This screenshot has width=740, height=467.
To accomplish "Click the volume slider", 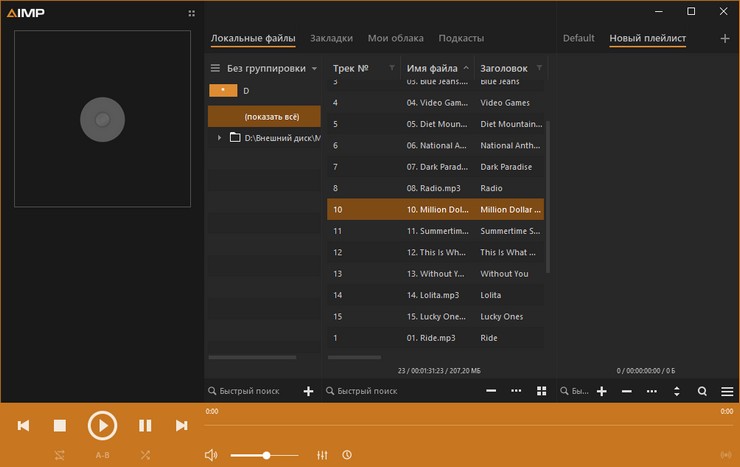I will coord(265,455).
